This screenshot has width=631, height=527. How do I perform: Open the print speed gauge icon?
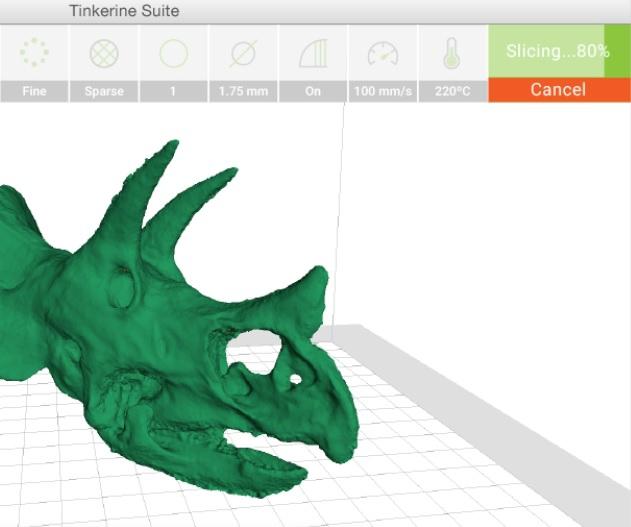[383, 53]
